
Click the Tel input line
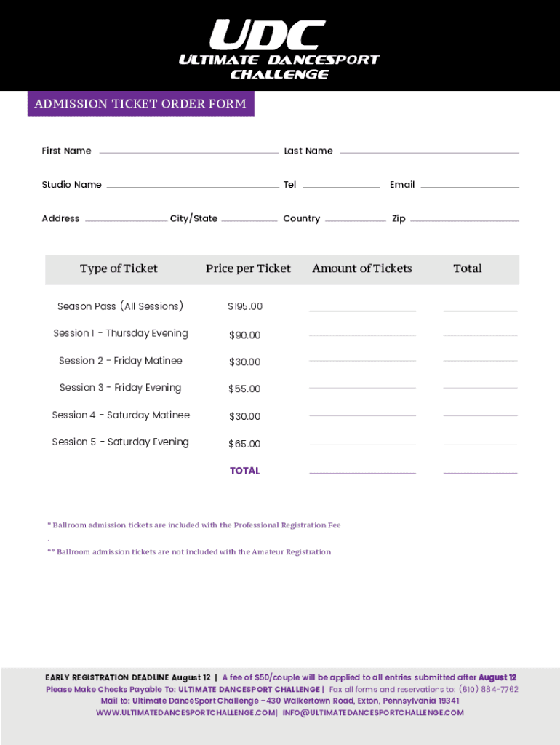point(341,183)
